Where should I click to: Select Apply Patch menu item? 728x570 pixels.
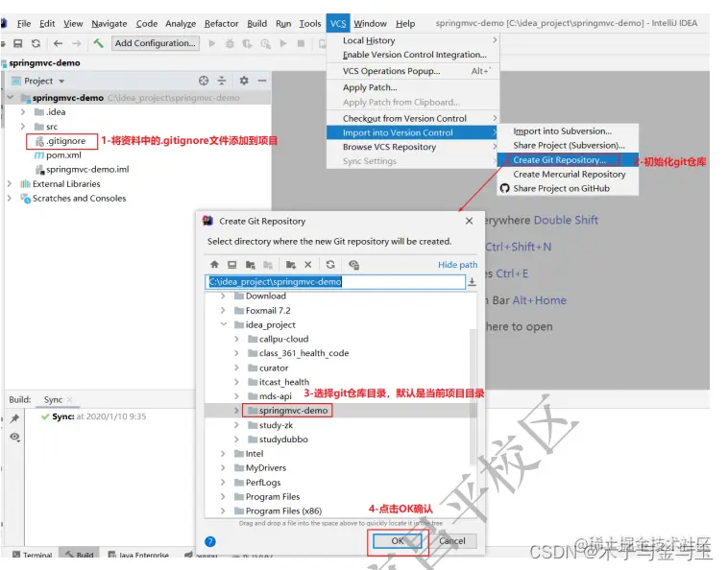(x=412, y=87)
